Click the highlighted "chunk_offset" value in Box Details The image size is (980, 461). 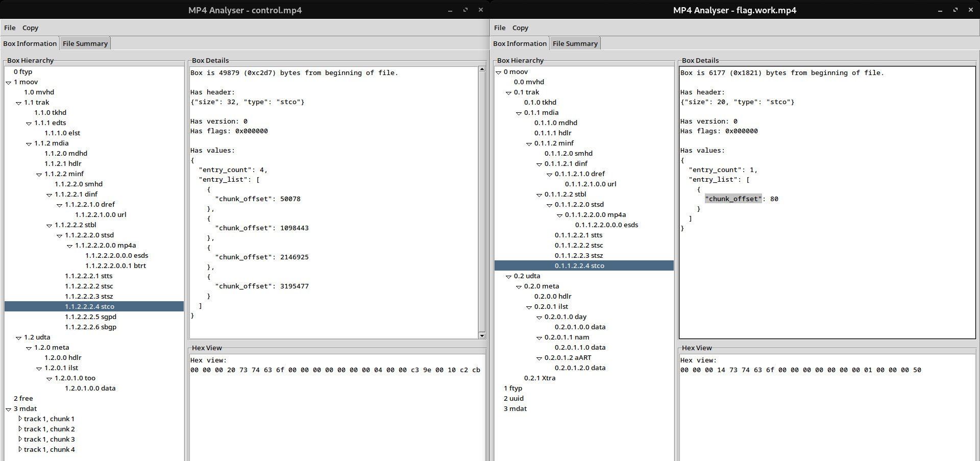(x=733, y=199)
